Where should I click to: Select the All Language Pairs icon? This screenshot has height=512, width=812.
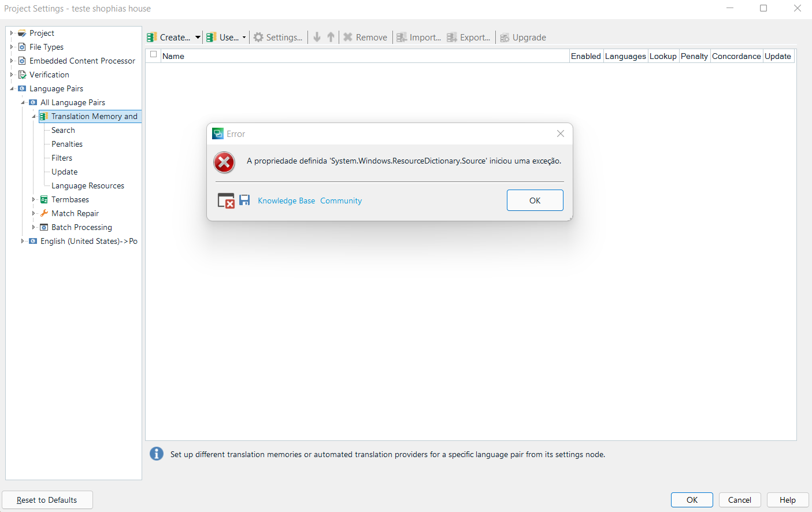(33, 102)
